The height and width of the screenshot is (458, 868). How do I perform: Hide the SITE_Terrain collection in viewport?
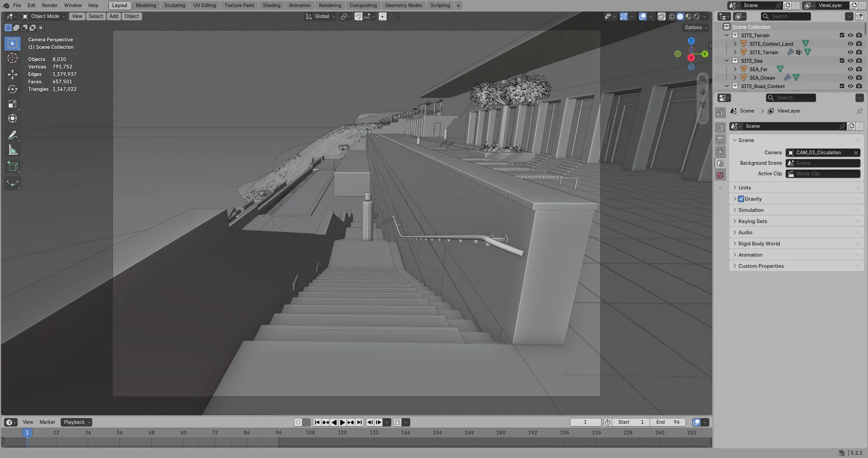[850, 35]
